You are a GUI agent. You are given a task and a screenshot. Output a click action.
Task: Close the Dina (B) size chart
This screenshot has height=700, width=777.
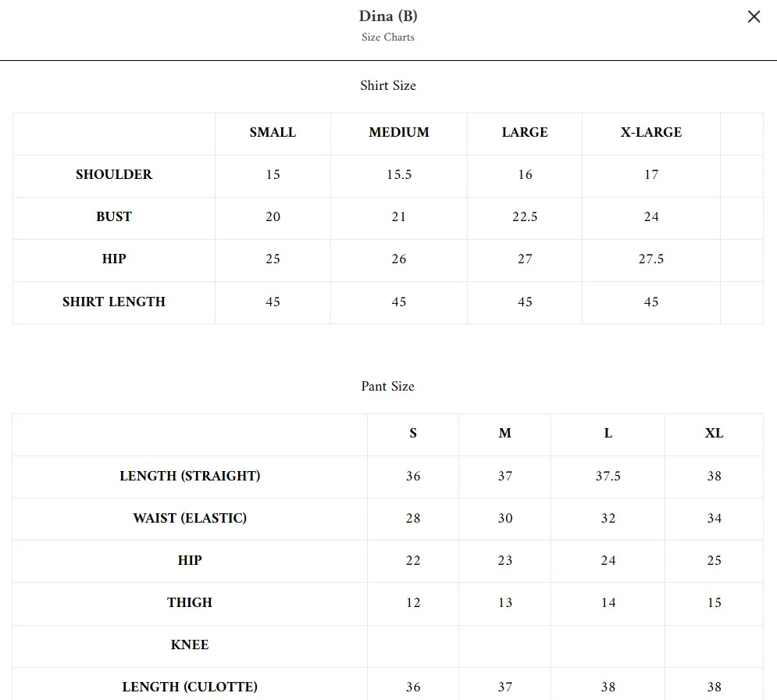tap(754, 17)
